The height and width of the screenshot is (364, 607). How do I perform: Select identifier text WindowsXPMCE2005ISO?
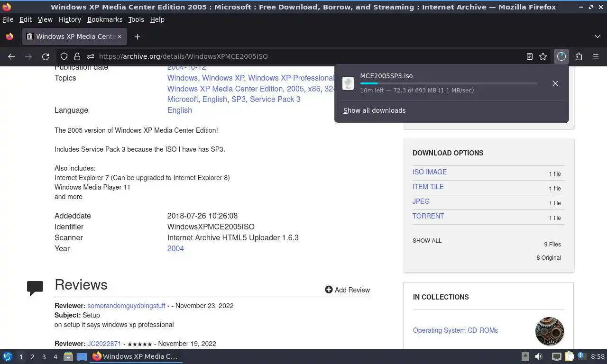click(x=211, y=227)
